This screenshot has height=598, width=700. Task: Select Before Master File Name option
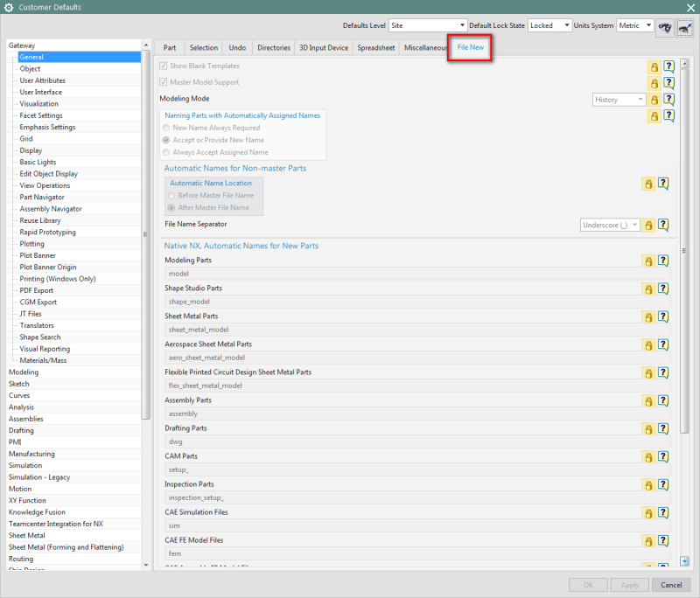pos(171,196)
